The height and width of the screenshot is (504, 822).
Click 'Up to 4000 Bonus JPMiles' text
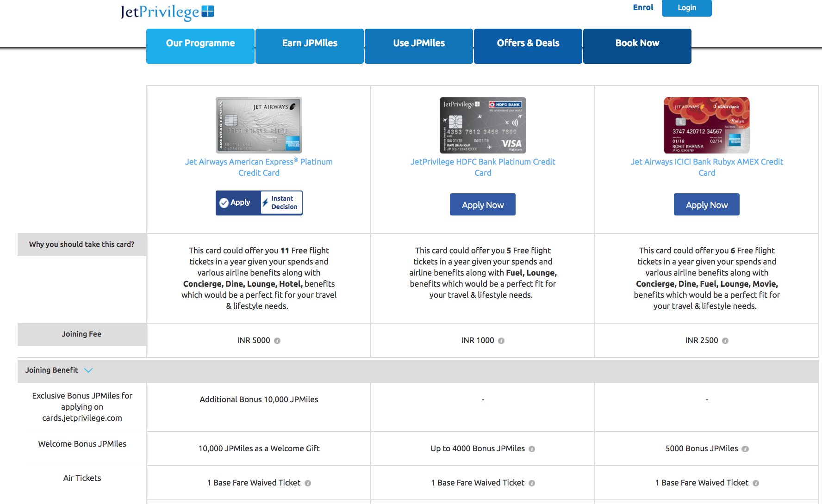(478, 449)
